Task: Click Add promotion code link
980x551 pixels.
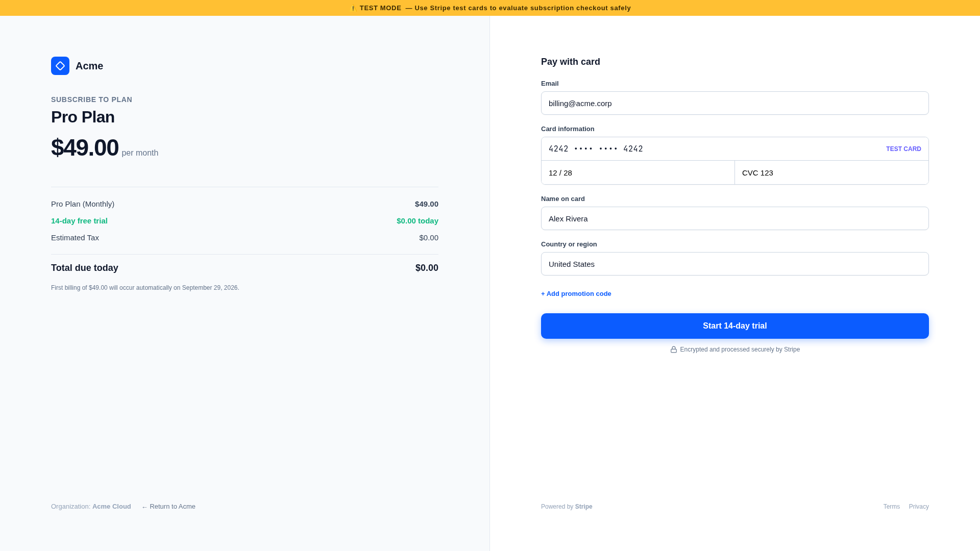Action: (x=576, y=294)
